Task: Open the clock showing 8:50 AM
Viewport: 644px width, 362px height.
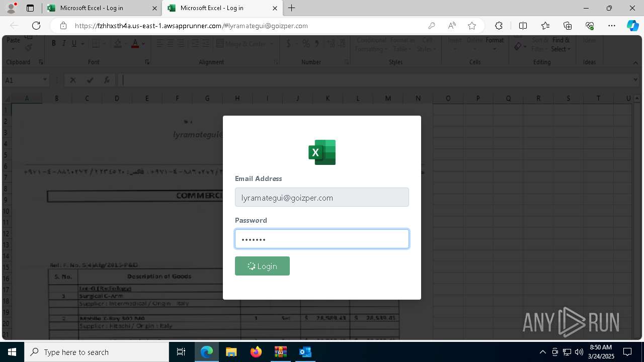Action: (x=601, y=352)
